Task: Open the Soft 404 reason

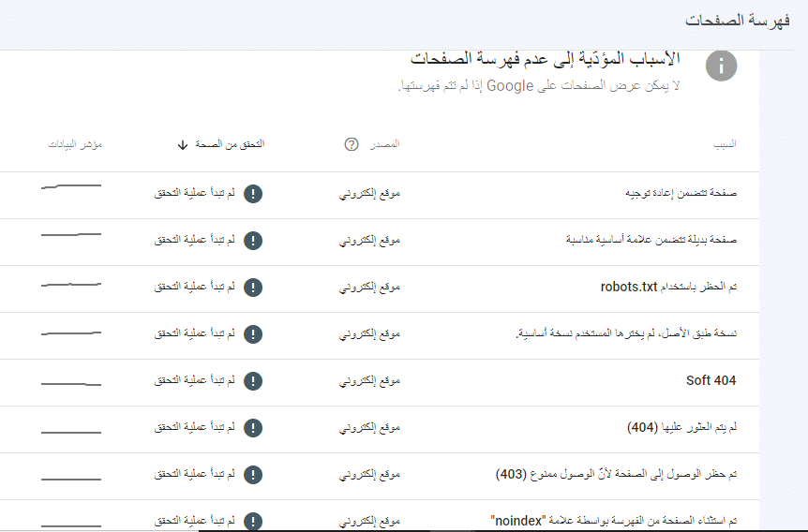Action: coord(711,380)
